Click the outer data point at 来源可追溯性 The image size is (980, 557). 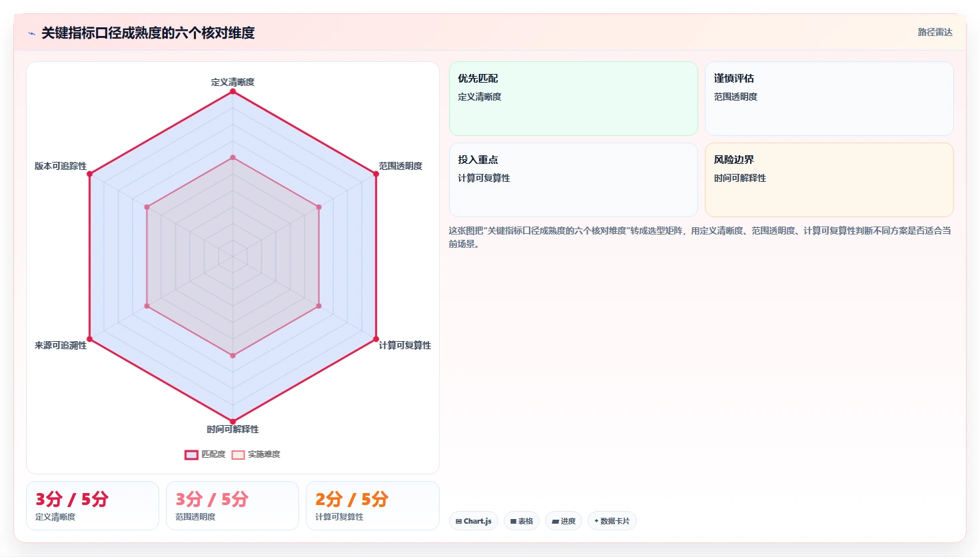(x=89, y=339)
